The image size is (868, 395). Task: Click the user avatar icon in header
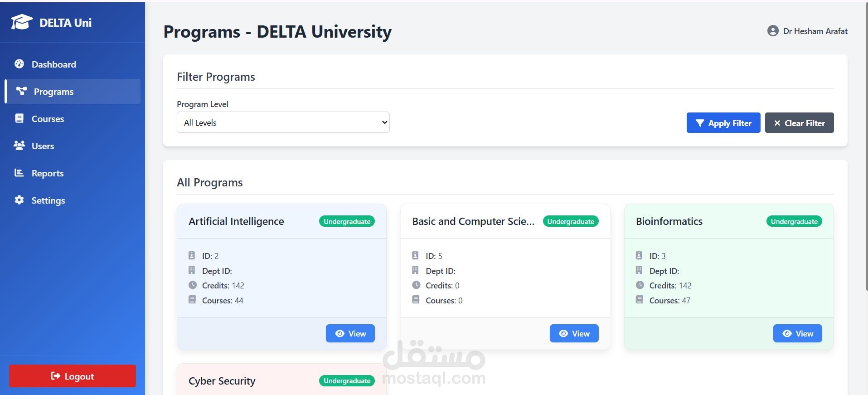click(x=773, y=31)
